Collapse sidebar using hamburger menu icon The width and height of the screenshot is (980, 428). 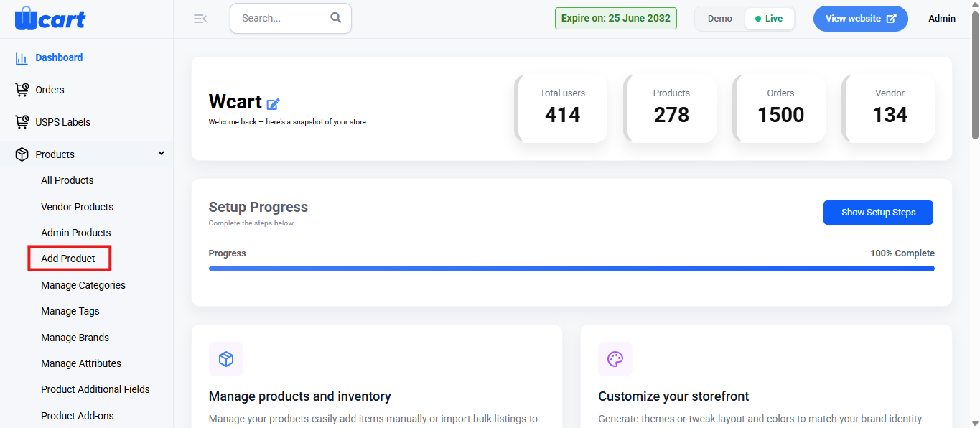pyautogui.click(x=200, y=19)
